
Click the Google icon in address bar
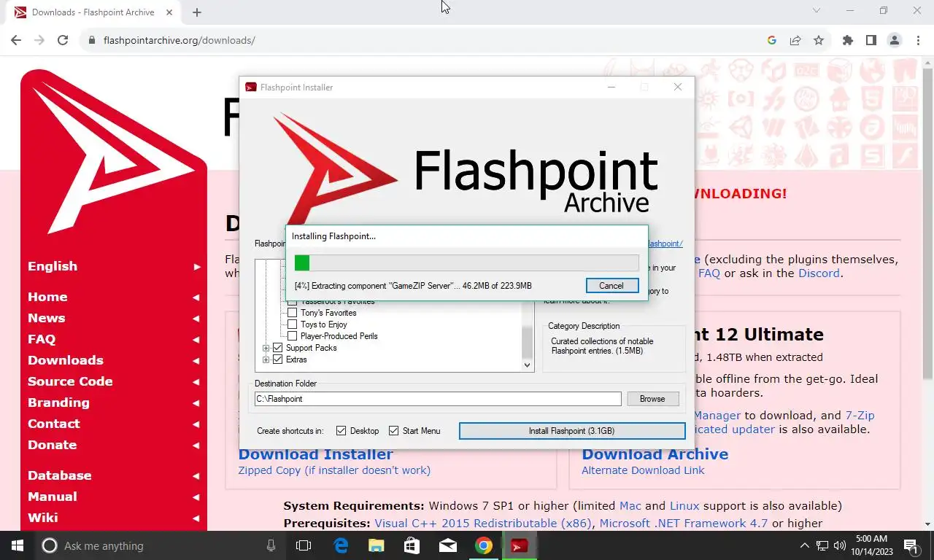click(771, 40)
